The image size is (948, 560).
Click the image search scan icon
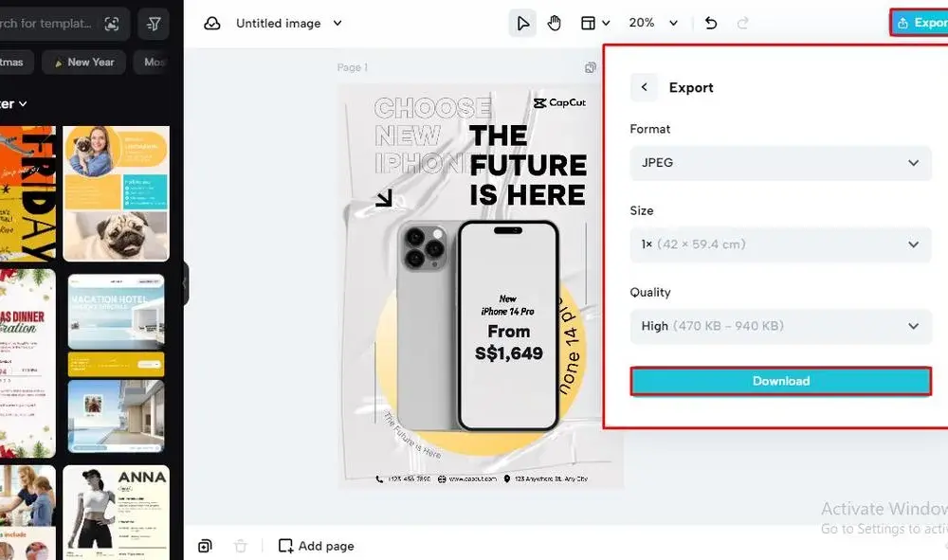coord(111,24)
